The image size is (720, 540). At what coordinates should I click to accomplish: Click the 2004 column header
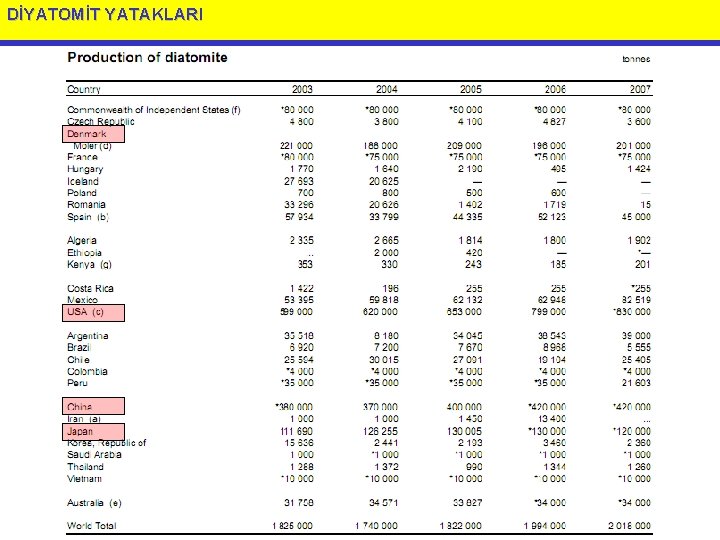[x=387, y=89]
